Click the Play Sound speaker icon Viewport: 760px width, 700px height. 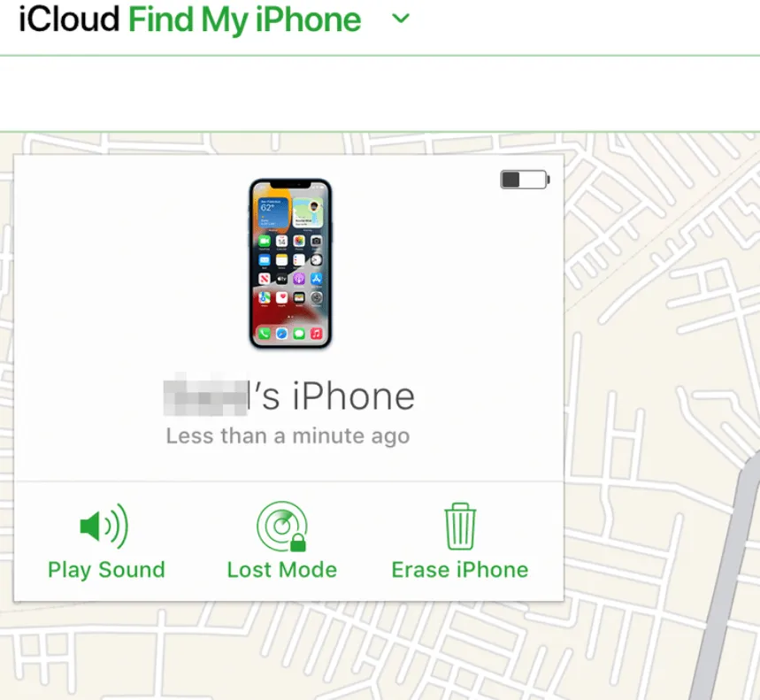(104, 526)
